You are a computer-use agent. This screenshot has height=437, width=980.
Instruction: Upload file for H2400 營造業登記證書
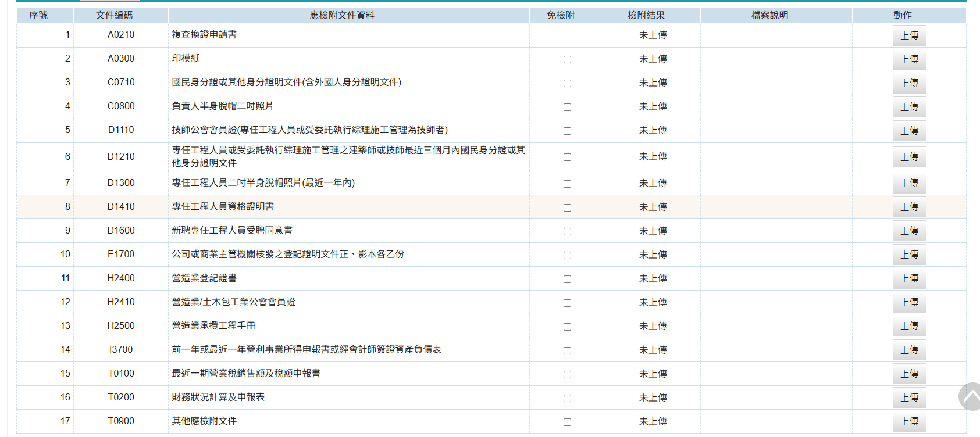tap(909, 278)
